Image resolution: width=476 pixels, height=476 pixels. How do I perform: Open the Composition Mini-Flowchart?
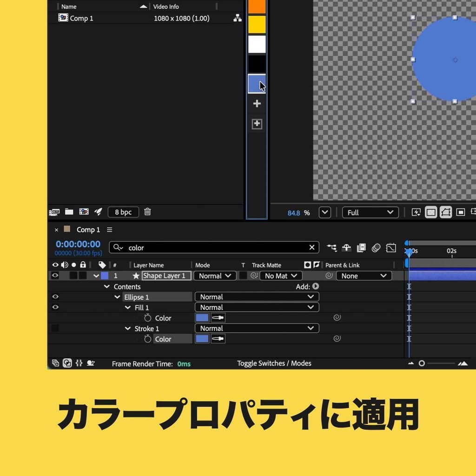[x=333, y=247]
